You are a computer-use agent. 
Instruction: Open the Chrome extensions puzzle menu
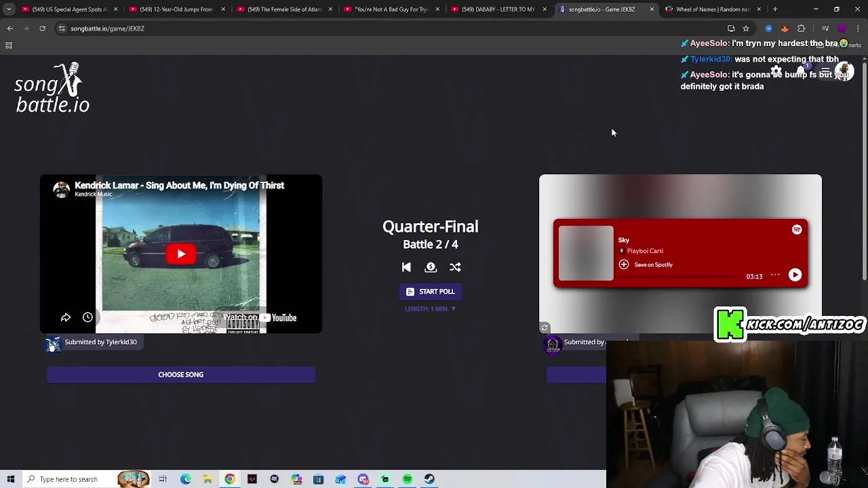[x=802, y=28]
